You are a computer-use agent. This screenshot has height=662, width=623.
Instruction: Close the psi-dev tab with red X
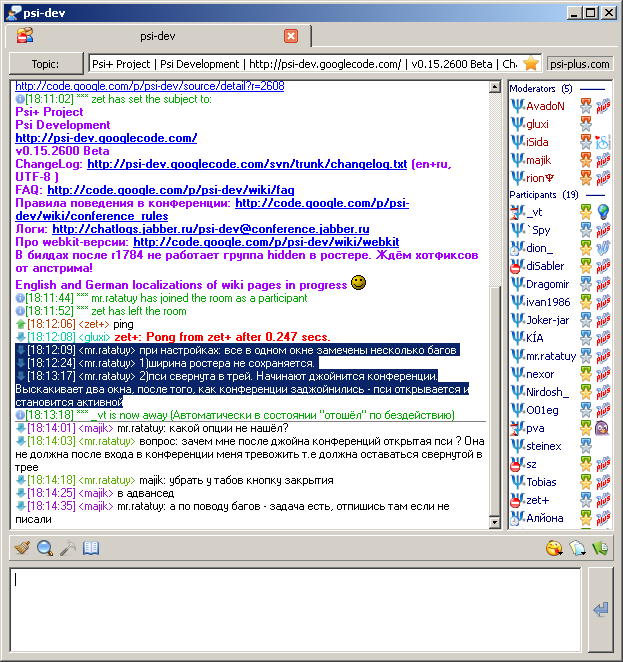pos(291,36)
